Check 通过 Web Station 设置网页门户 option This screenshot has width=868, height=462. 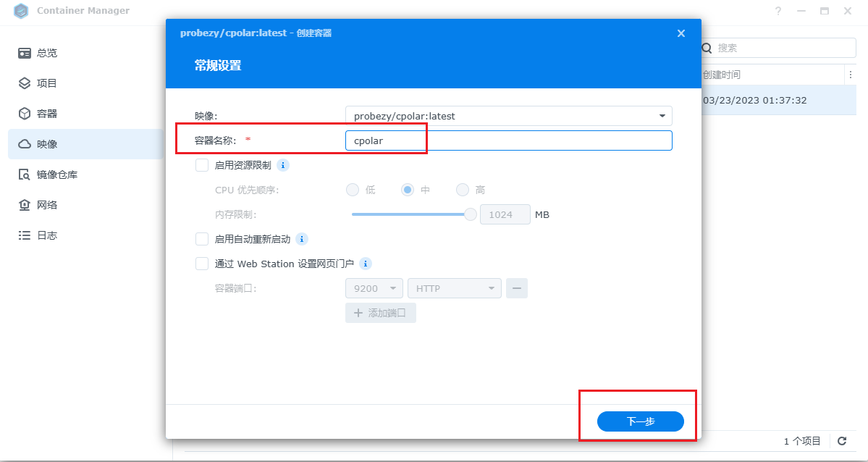(x=202, y=264)
